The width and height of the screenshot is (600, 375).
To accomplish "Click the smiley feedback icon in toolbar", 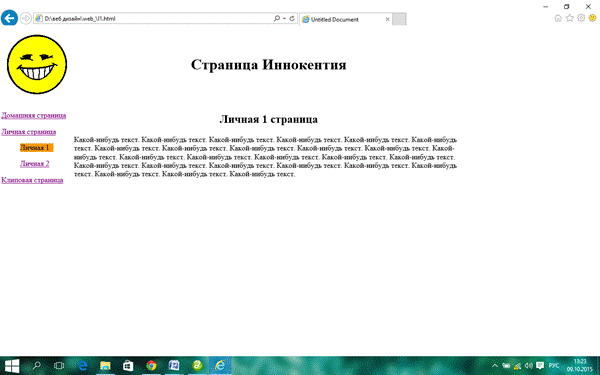I will pos(592,18).
